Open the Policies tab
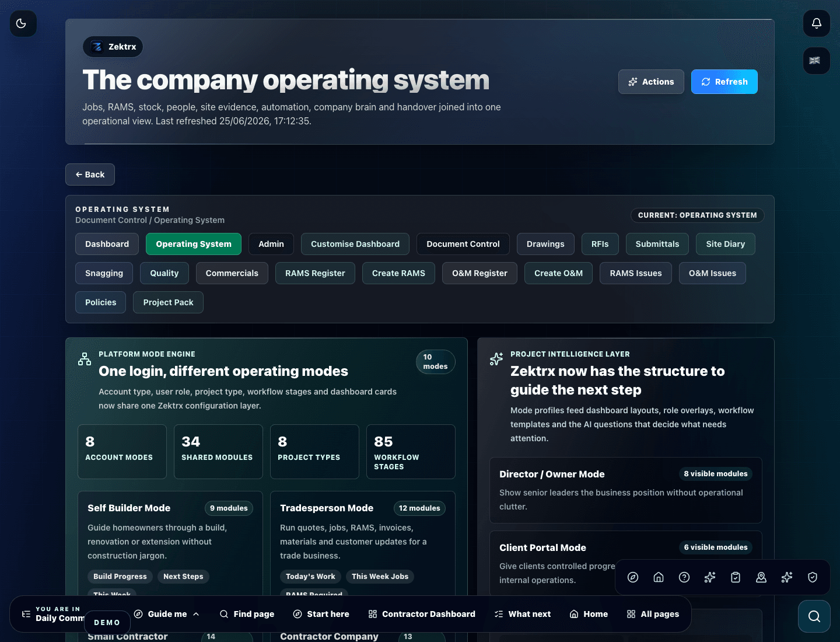 point(100,302)
